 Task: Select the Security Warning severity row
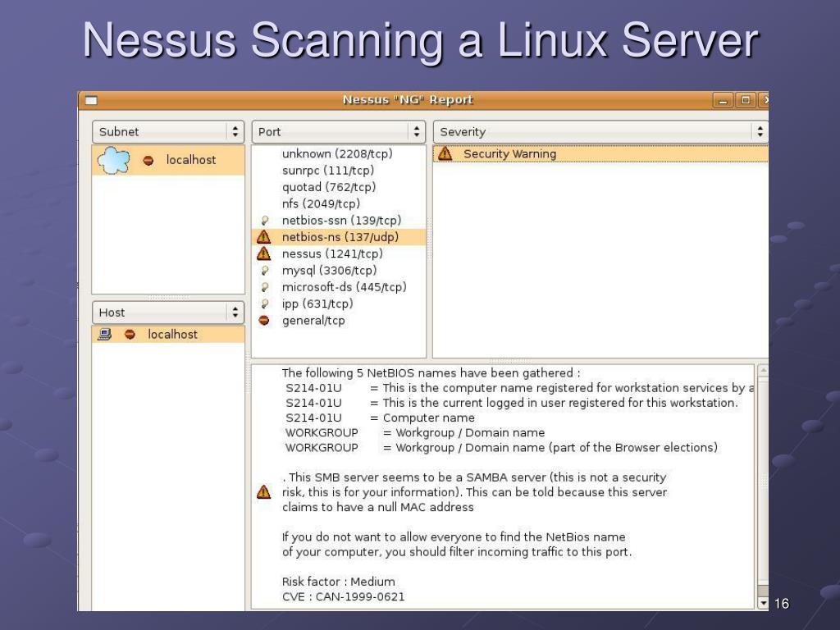[x=600, y=154]
